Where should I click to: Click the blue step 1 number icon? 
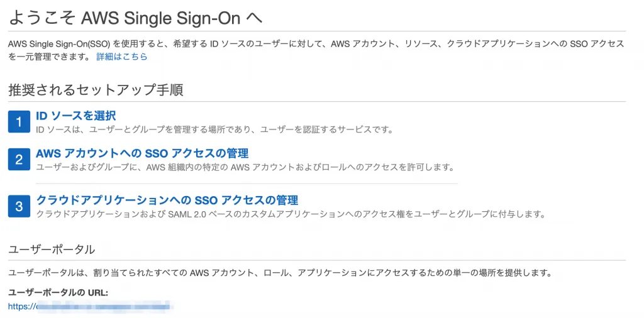click(19, 121)
